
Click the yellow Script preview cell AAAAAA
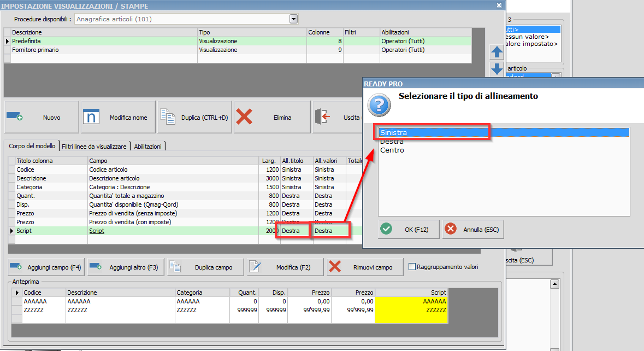[411, 301]
